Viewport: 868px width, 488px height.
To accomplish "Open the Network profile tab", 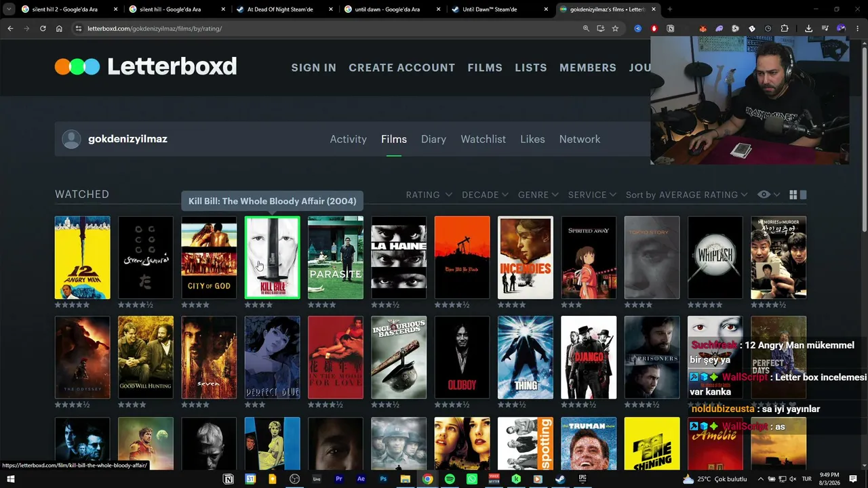I will pyautogui.click(x=580, y=139).
